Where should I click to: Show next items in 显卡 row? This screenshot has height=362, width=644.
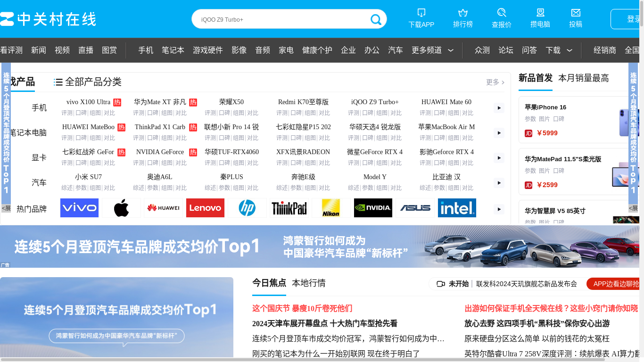[x=499, y=158]
